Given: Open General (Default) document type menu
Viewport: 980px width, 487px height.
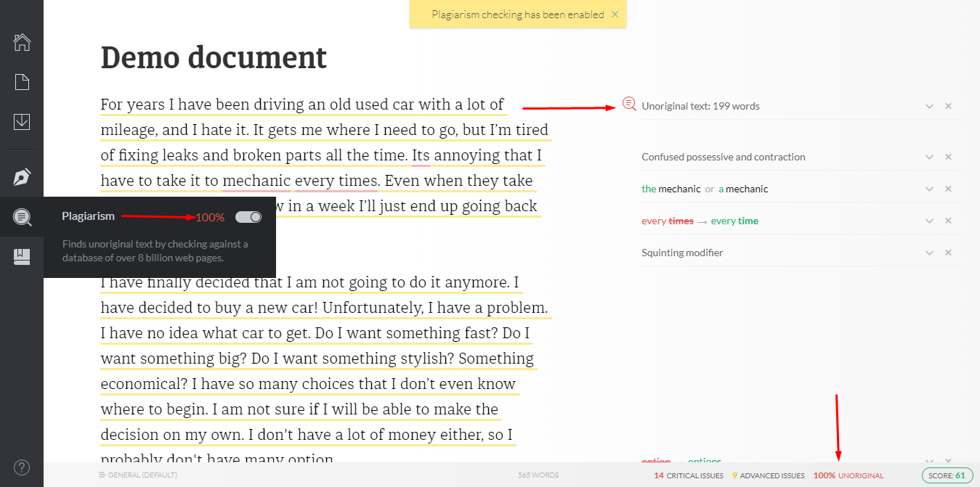Looking at the screenshot, I should coord(137,475).
